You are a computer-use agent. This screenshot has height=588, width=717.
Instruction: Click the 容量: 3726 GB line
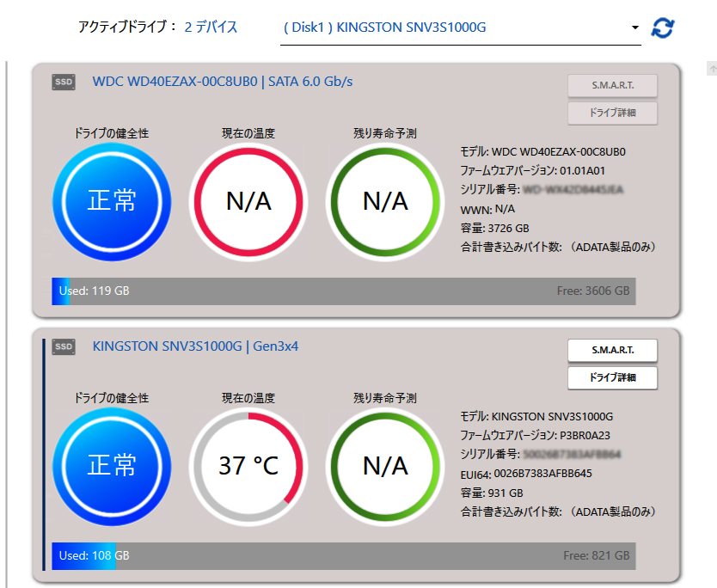pos(494,228)
